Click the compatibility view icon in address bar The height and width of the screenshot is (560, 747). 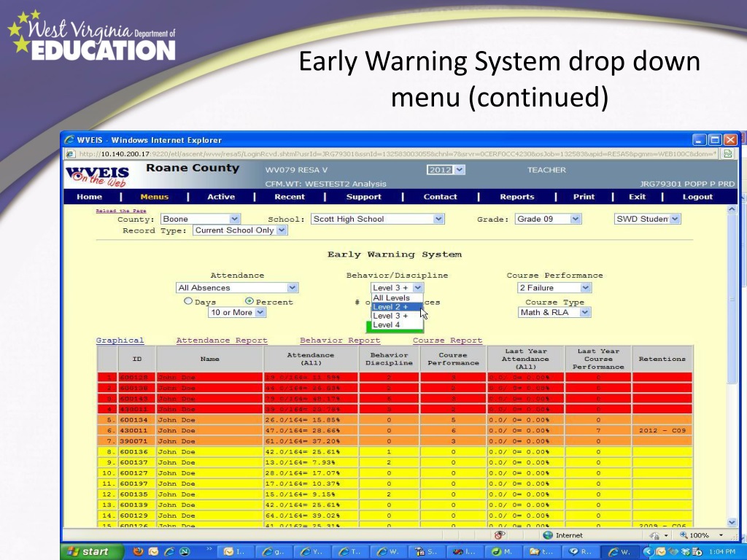(x=728, y=154)
